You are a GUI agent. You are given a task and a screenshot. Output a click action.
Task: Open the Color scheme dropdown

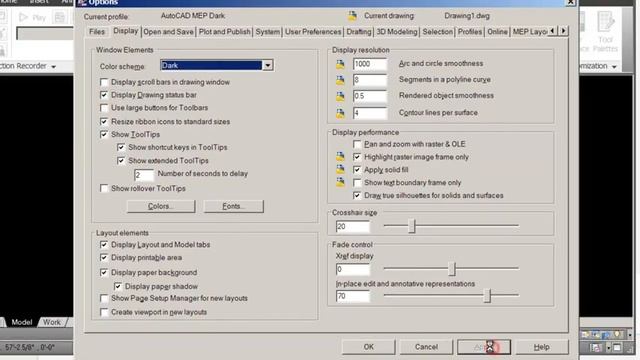coord(267,65)
